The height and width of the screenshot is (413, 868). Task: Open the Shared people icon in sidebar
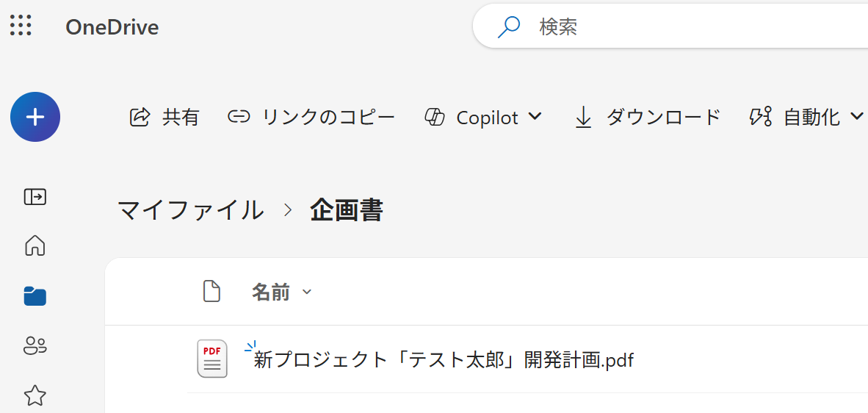35,345
